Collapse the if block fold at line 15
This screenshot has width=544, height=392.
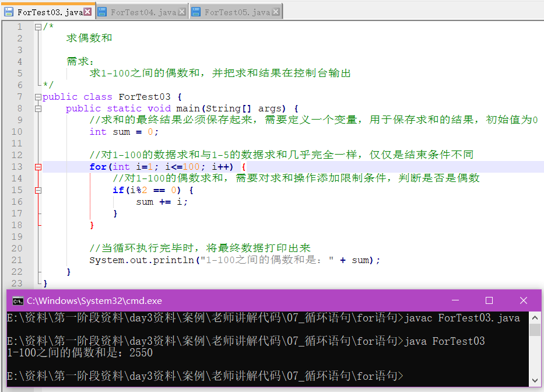pyautogui.click(x=38, y=190)
